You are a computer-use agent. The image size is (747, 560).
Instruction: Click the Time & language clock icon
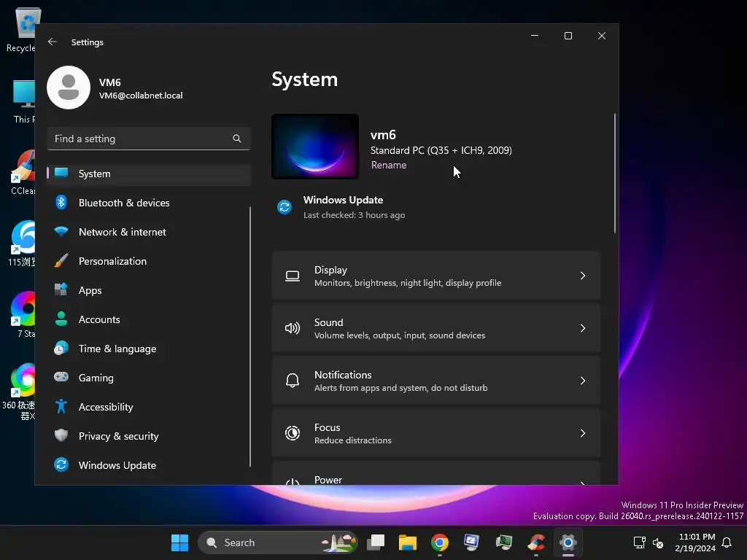[61, 348]
